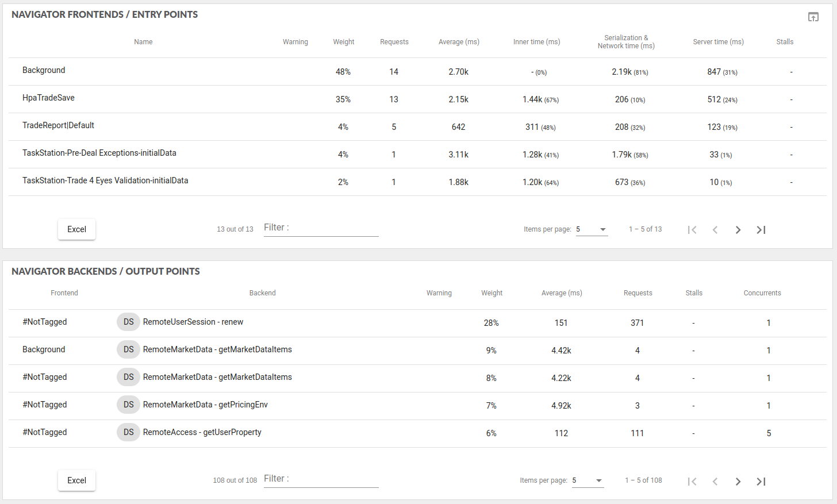This screenshot has height=504, width=837.
Task: Click the 13 out of 13 count
Action: pos(235,229)
